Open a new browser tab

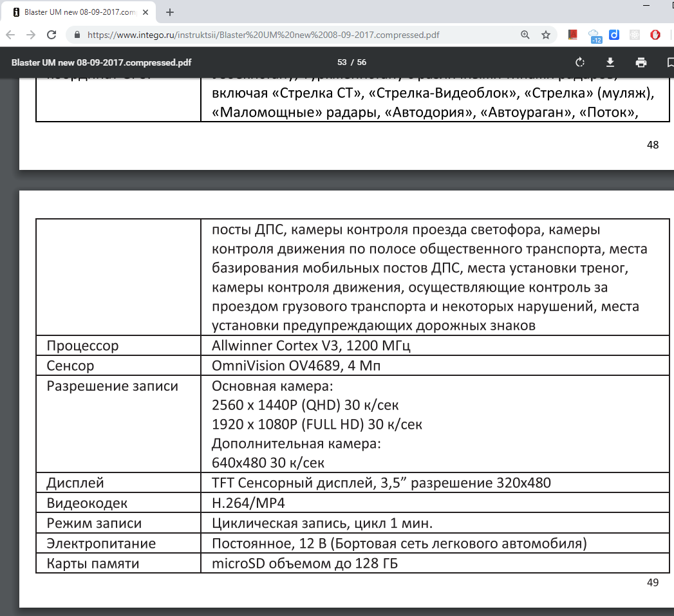pos(170,12)
